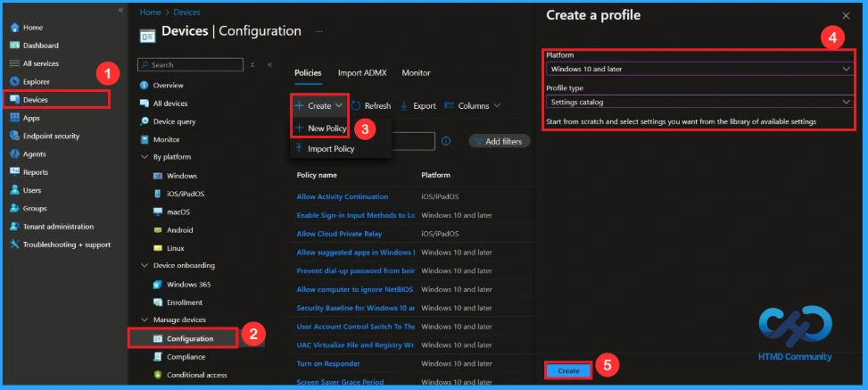868x390 pixels.
Task: Open the Columns dropdown
Action: point(472,106)
